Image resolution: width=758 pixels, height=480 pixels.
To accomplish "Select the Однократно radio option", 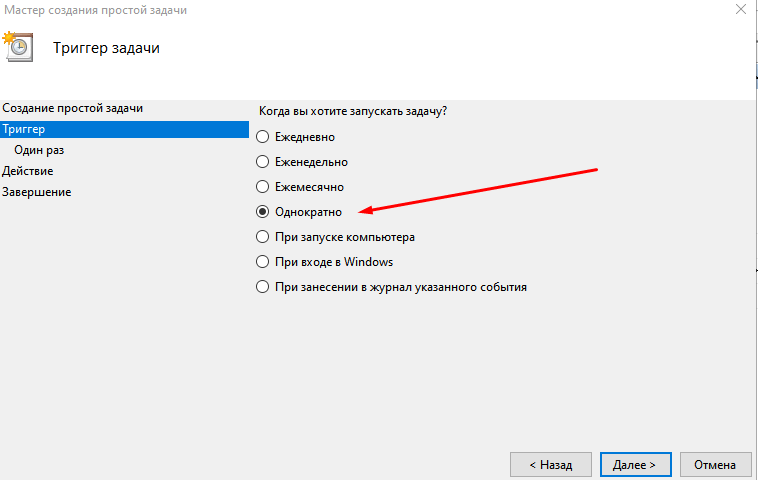I will (x=263, y=212).
